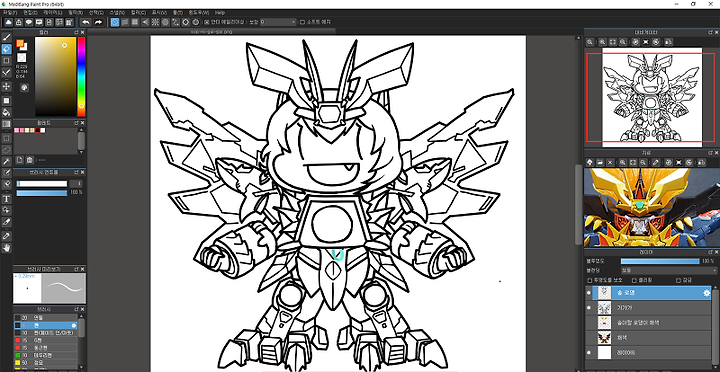Add new palette color with page icon

click(x=20, y=160)
